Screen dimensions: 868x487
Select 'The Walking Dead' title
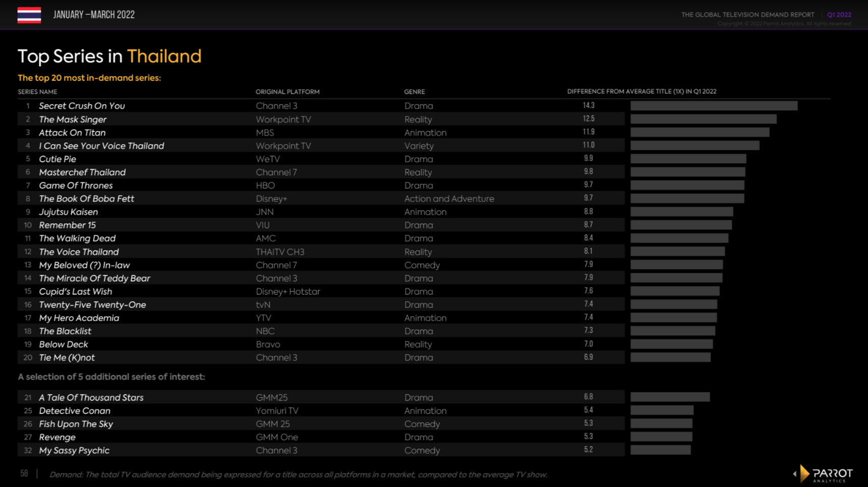(x=77, y=238)
